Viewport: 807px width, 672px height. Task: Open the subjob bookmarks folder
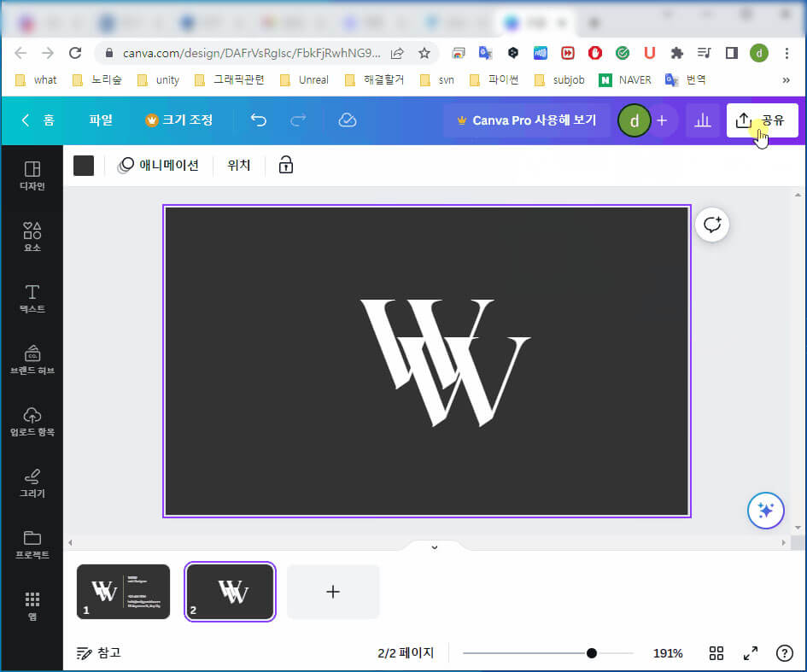pos(559,79)
